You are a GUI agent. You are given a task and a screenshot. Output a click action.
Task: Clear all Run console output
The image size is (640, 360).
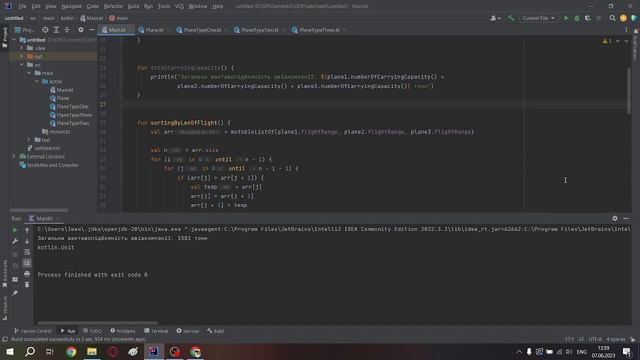(x=27, y=284)
